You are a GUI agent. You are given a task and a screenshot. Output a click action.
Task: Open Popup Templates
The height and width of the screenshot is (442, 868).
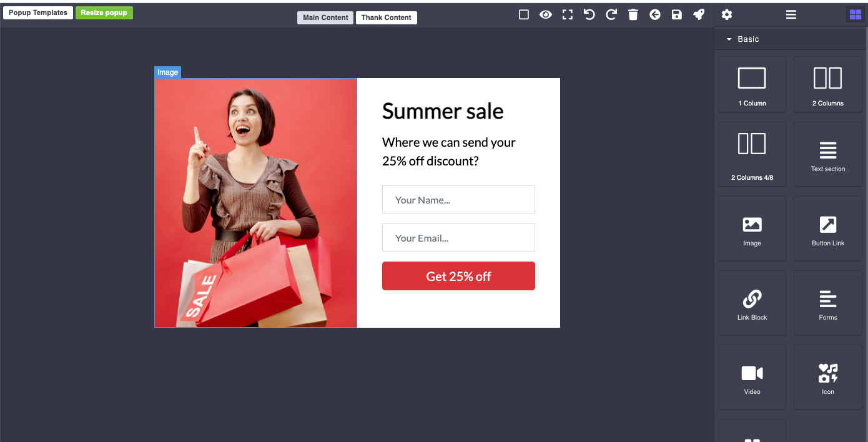[38, 12]
